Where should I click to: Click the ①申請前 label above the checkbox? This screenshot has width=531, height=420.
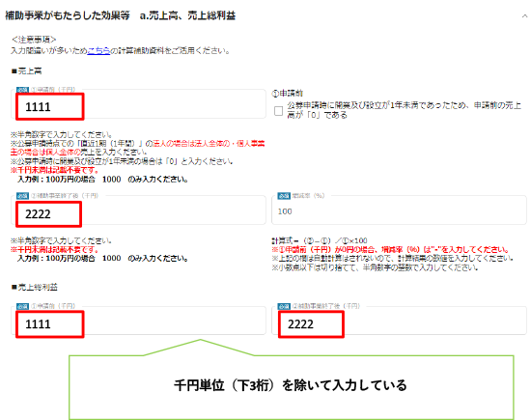pos(287,93)
